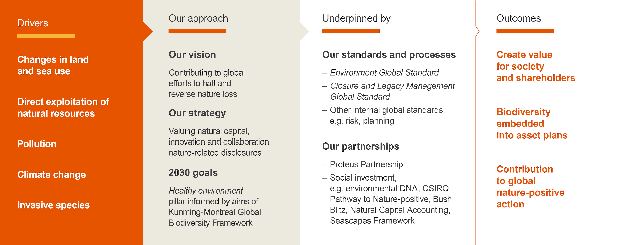This screenshot has height=245, width=644.
Task: Click the Environment Global Standard item
Action: (384, 73)
